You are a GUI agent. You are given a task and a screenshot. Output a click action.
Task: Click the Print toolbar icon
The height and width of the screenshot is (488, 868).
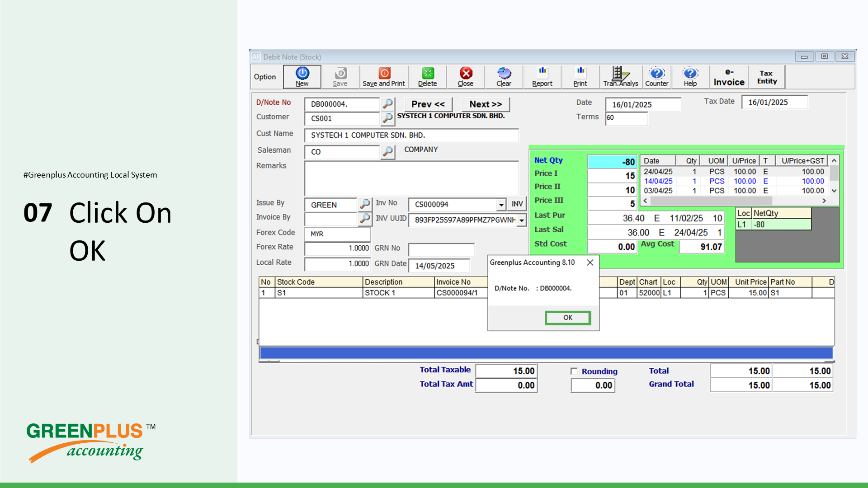point(580,77)
